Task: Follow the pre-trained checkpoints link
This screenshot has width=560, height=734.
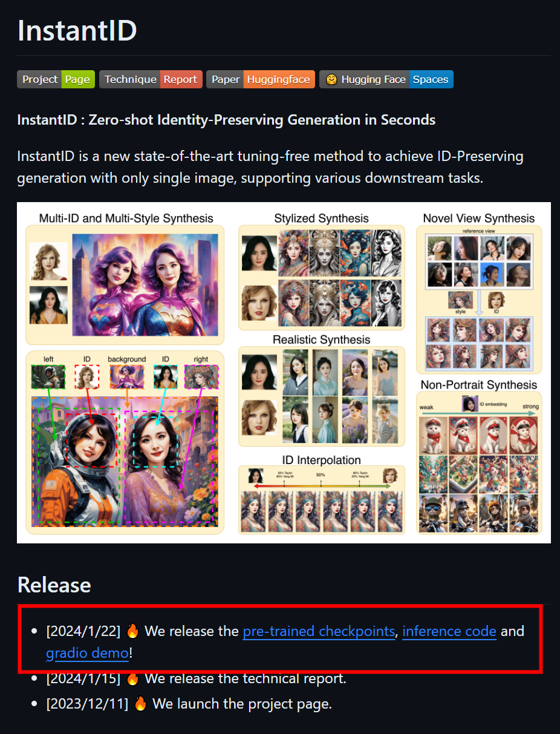Action: pos(319,631)
